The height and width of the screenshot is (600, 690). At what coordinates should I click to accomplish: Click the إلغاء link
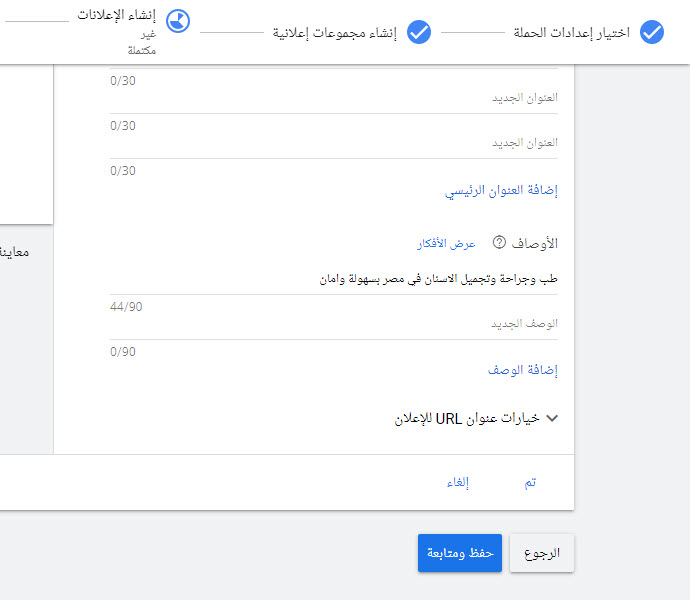(x=458, y=483)
